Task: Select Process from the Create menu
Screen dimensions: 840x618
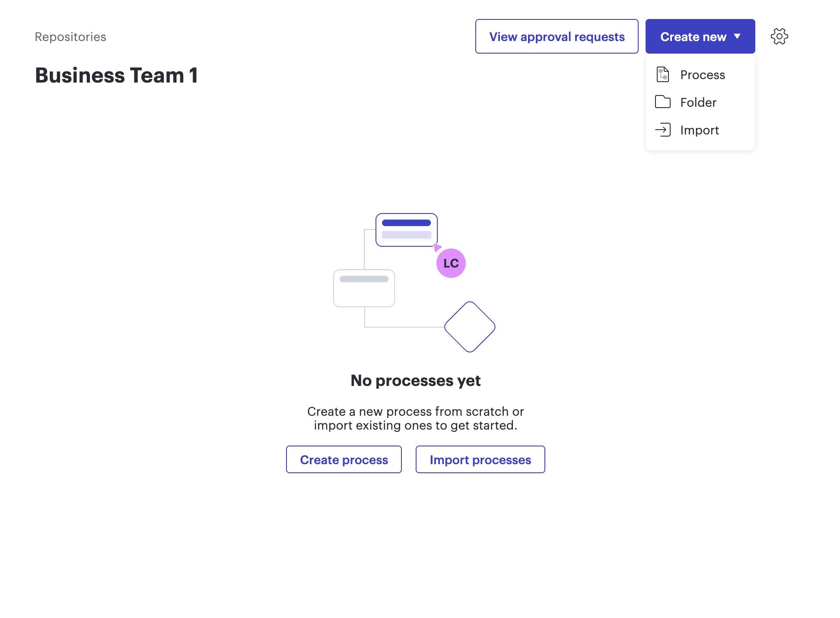Action: point(702,75)
